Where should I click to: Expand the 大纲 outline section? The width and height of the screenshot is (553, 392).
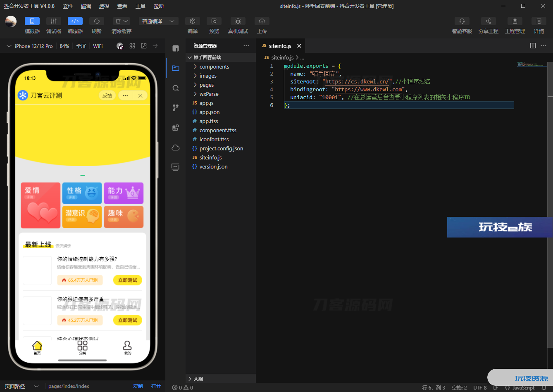(221, 378)
